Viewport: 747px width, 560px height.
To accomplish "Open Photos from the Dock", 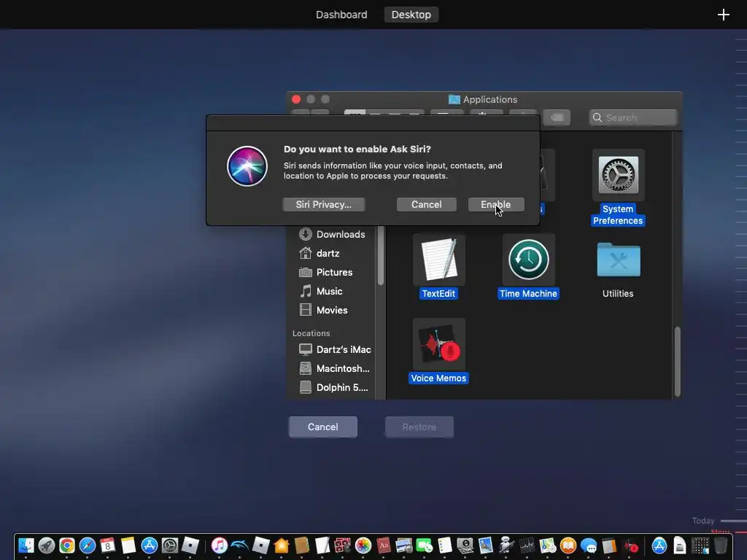I will (x=363, y=545).
